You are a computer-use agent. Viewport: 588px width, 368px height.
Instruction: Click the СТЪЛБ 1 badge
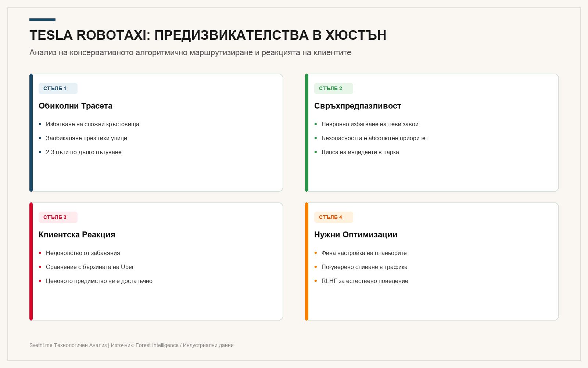pyautogui.click(x=58, y=88)
